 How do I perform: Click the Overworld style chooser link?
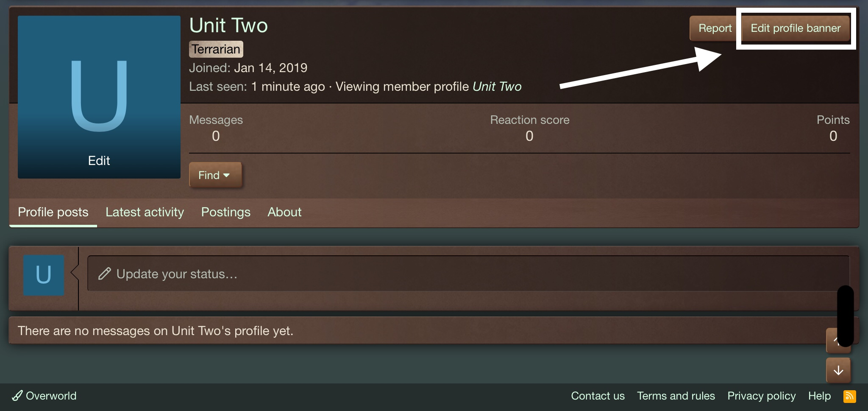pyautogui.click(x=45, y=396)
